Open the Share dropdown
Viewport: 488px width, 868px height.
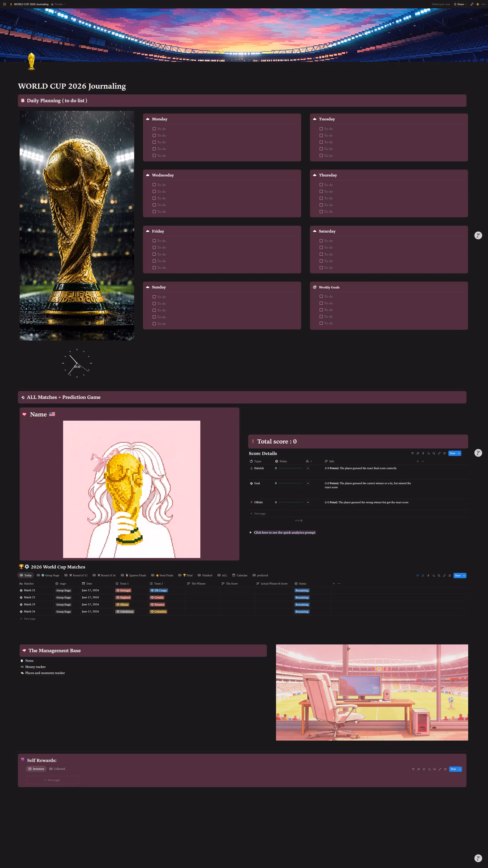460,4
